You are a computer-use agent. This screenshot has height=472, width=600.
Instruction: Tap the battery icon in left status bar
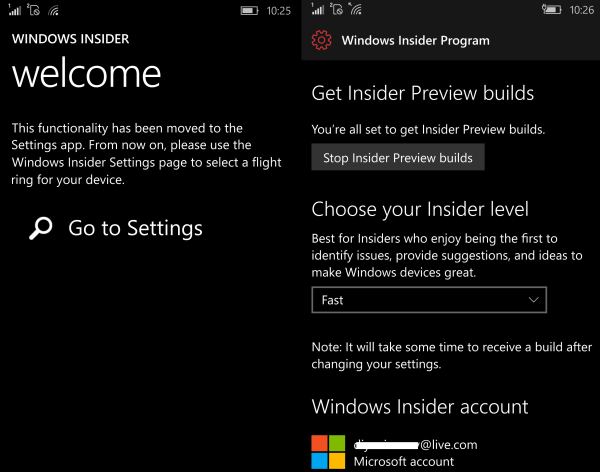(249, 11)
